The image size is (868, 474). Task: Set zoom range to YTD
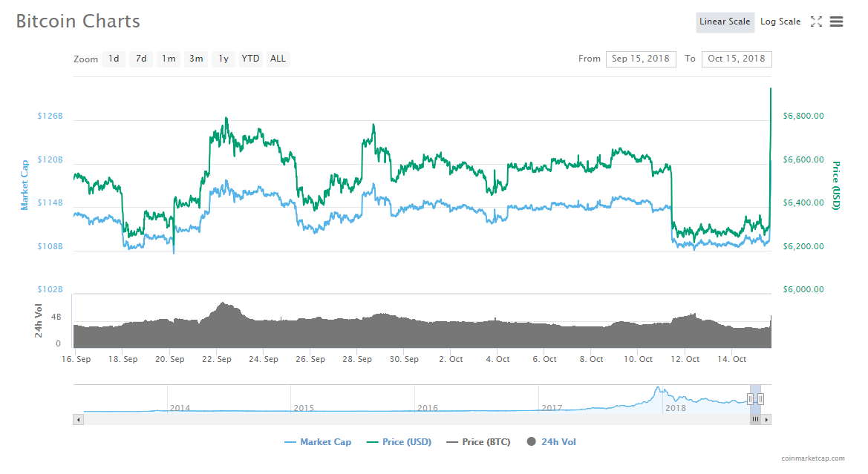point(250,59)
